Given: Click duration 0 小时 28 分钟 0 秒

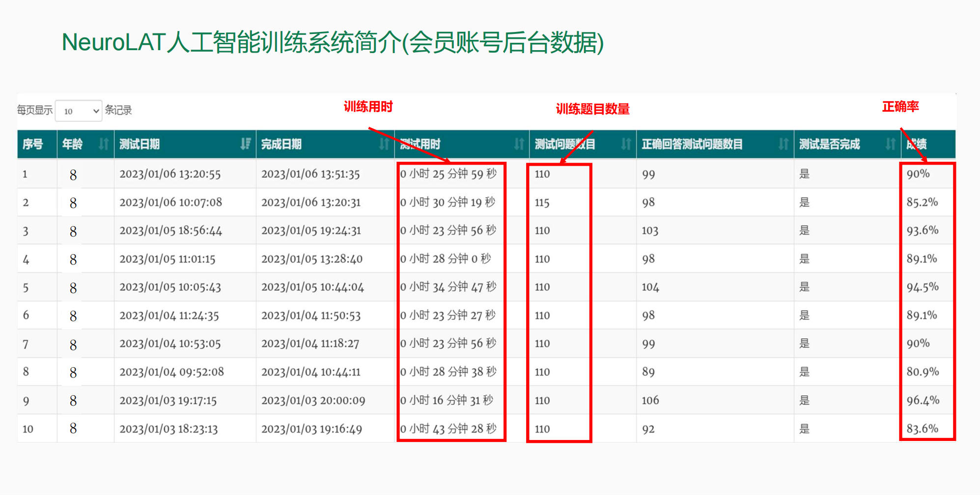Looking at the screenshot, I should pyautogui.click(x=446, y=259).
